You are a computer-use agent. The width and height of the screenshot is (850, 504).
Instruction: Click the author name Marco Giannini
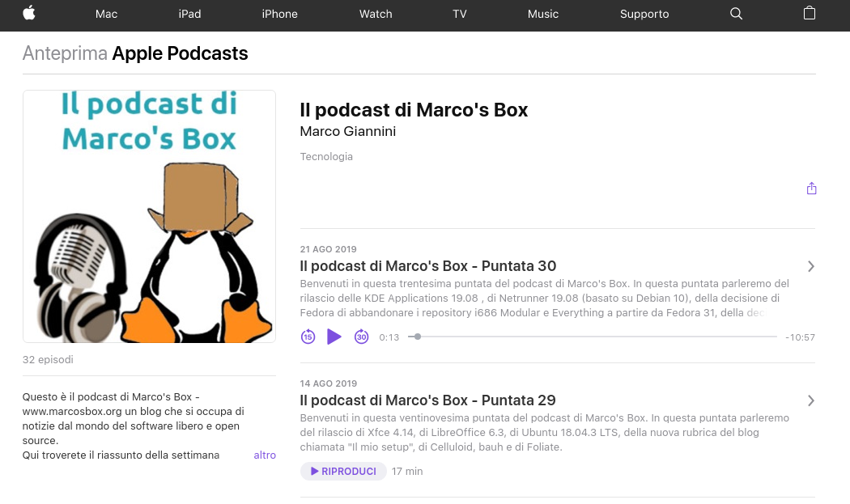pyautogui.click(x=348, y=131)
